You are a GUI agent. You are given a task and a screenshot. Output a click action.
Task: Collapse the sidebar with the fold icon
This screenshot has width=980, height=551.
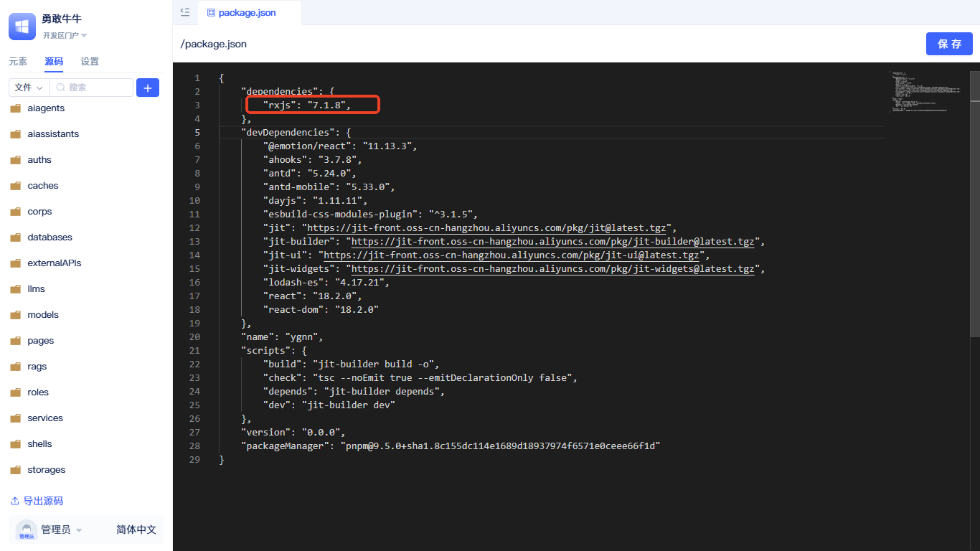[x=185, y=12]
